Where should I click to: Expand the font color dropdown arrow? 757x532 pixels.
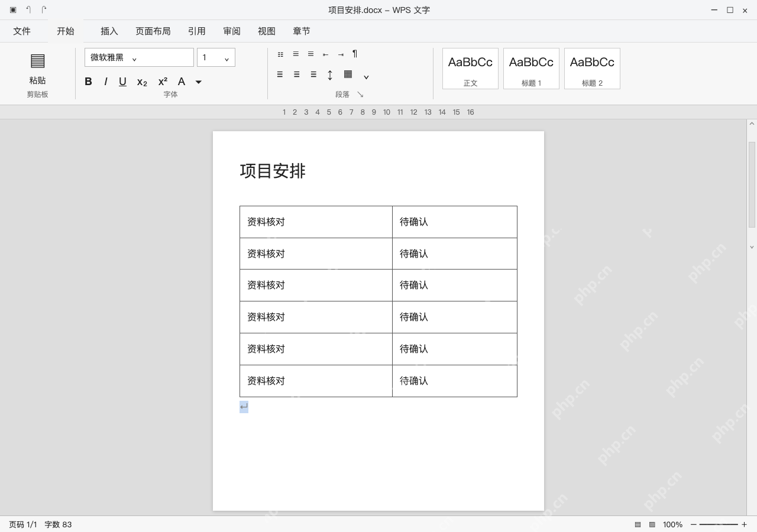point(199,82)
